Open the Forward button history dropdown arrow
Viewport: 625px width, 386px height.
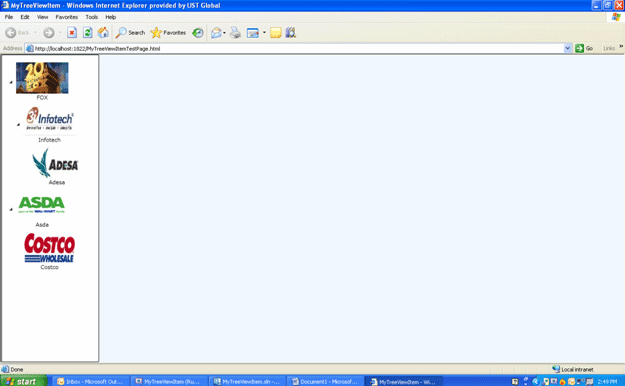[60, 33]
